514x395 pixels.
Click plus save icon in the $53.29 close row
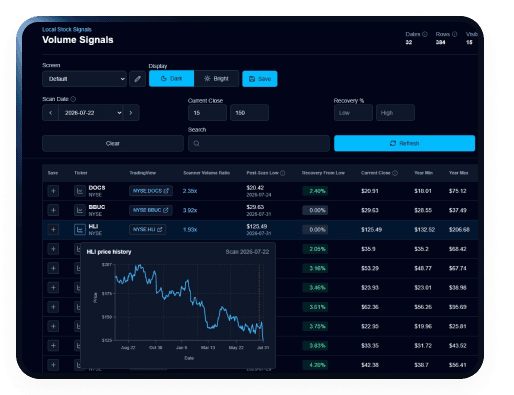53,268
